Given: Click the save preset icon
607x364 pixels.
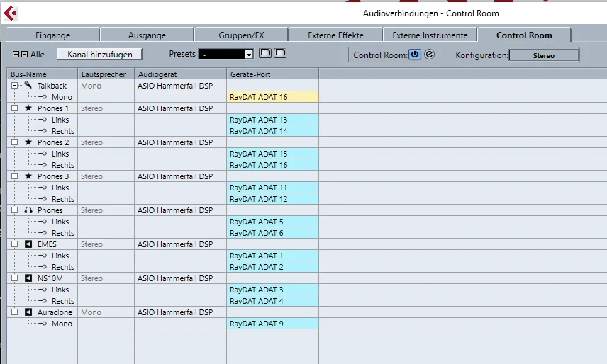Looking at the screenshot, I should pos(264,53).
